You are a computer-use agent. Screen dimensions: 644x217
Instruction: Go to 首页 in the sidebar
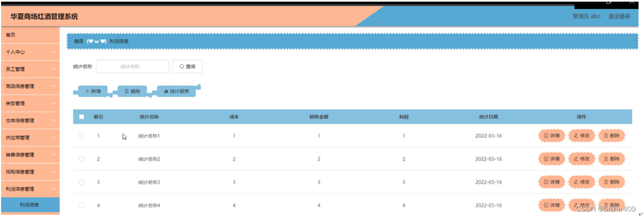pyautogui.click(x=30, y=36)
